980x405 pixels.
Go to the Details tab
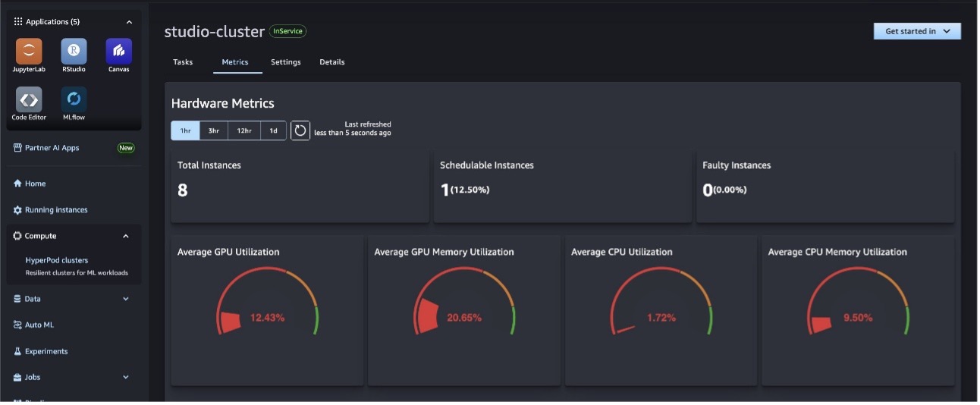[332, 62]
